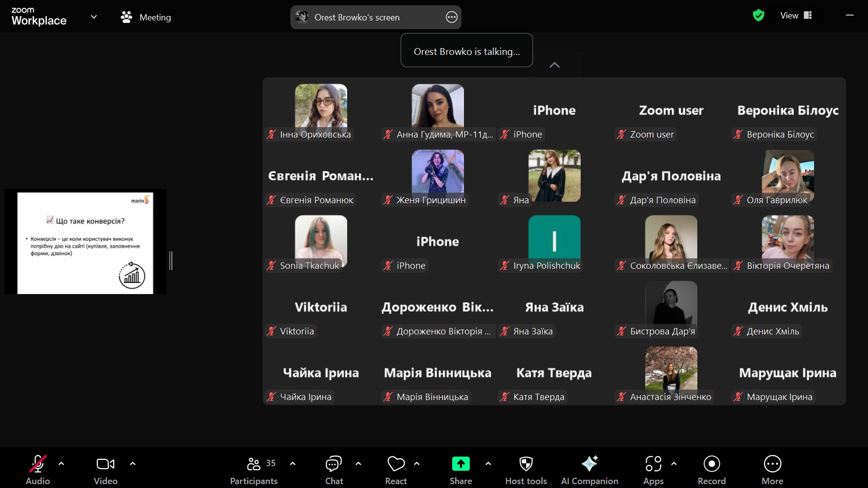The height and width of the screenshot is (488, 868).
Task: Open the View layout menu
Action: point(796,16)
